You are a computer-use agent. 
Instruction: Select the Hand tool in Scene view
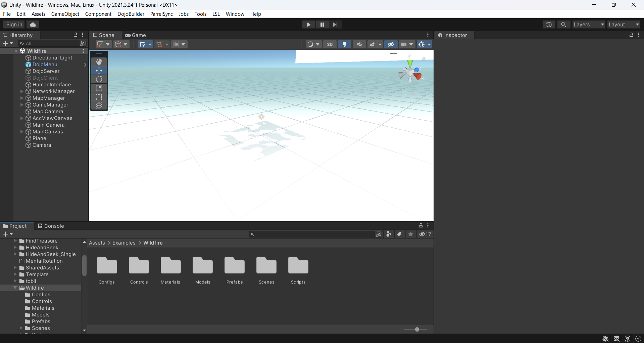(x=99, y=62)
